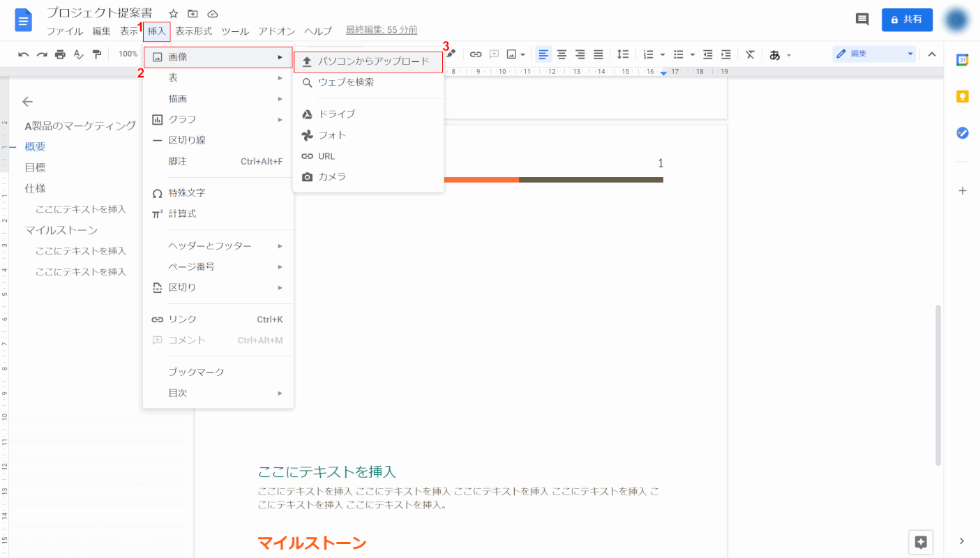Screen dimensions: 980x558
Task: Select the paint format roller icon
Action: [97, 54]
